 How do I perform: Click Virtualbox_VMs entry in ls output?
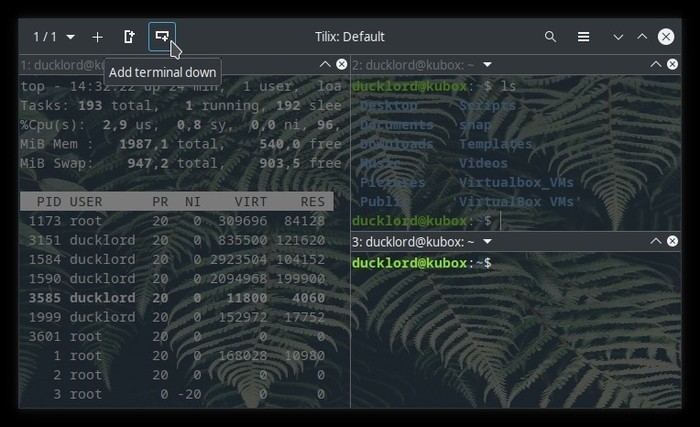pos(516,183)
